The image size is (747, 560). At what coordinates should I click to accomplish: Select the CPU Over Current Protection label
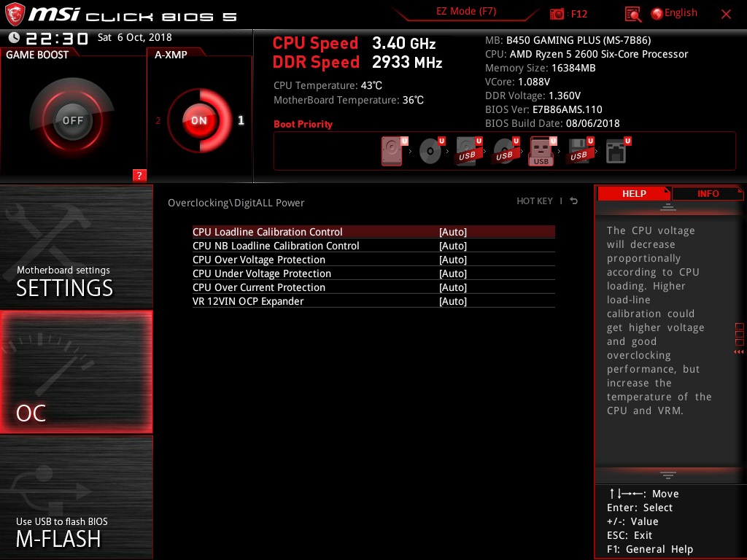pos(259,287)
